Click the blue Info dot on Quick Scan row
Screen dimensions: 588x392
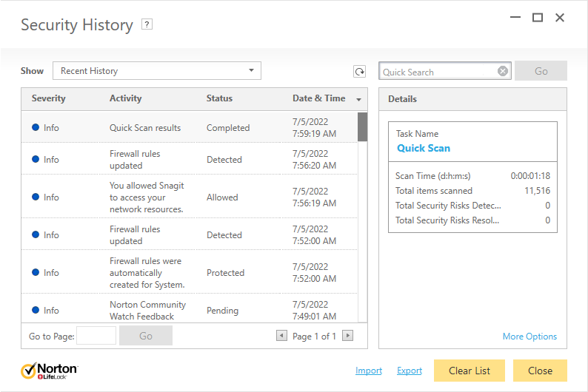point(36,127)
